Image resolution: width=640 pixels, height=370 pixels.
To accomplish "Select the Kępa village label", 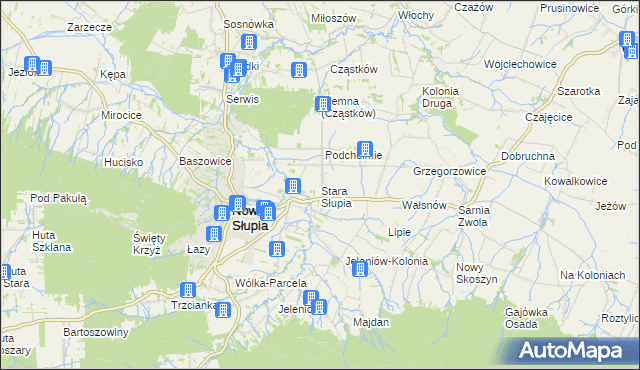I will 113,75.
